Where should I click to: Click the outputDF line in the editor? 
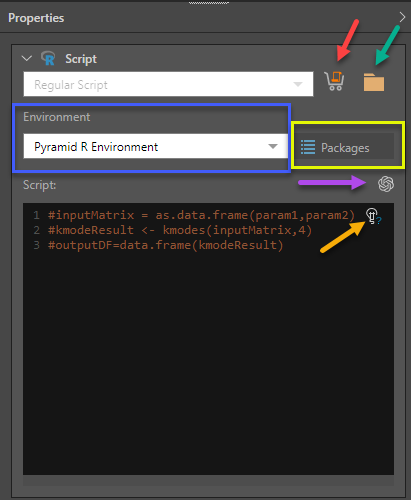tap(165, 245)
